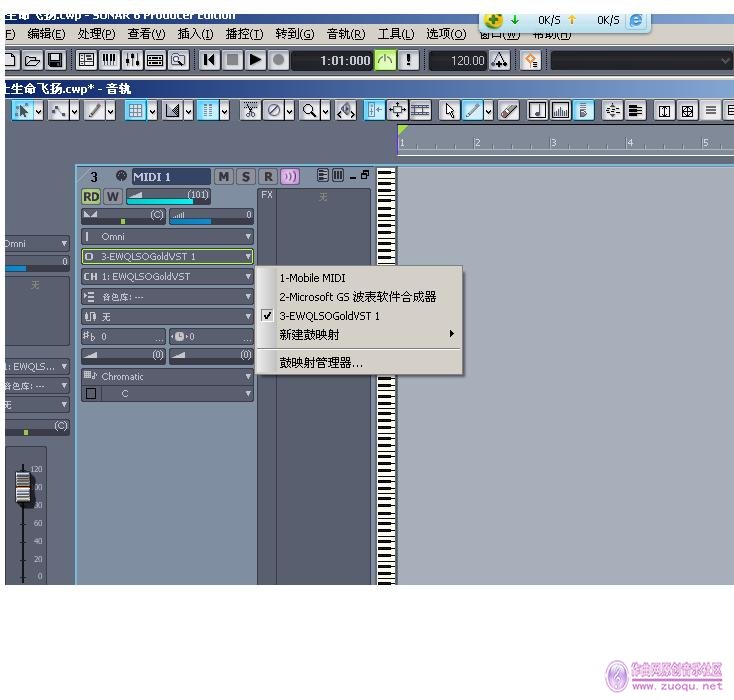Adjust the mixer vertical volume fader
This screenshot has width=734, height=700.
(x=22, y=487)
